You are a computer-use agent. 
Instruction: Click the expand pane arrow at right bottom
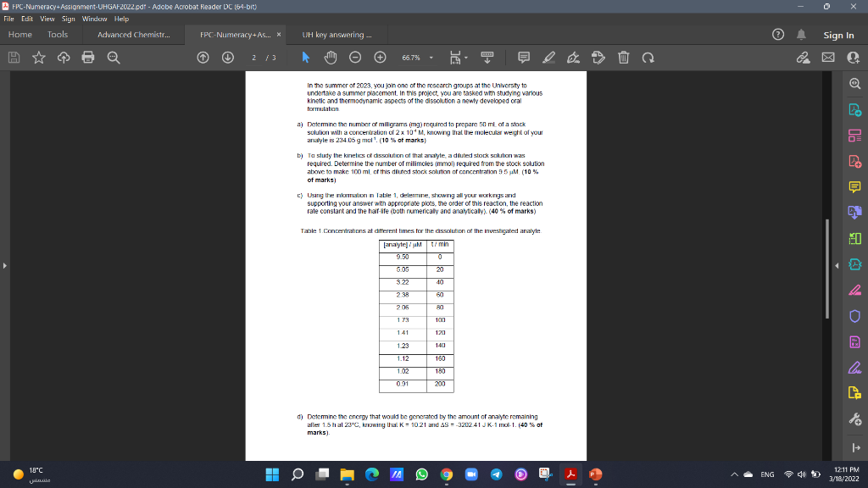(856, 447)
